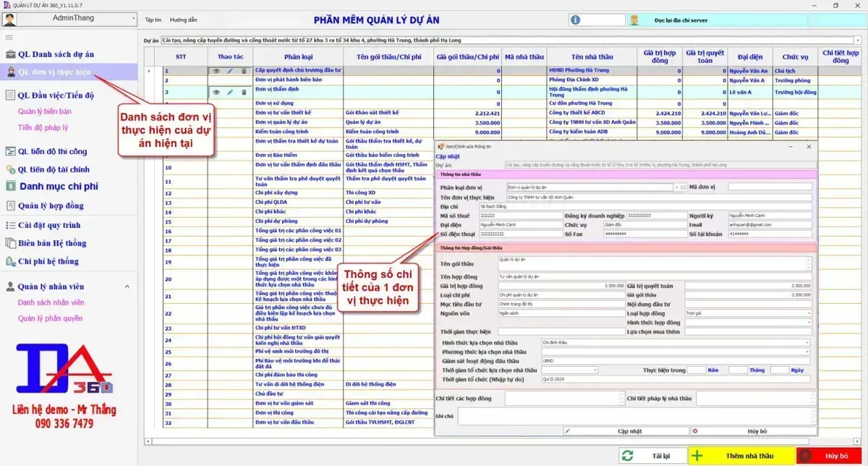Viewport: 868px width, 466px height.
Task: Click the Giá trị quyết toán column header
Action: (x=705, y=56)
